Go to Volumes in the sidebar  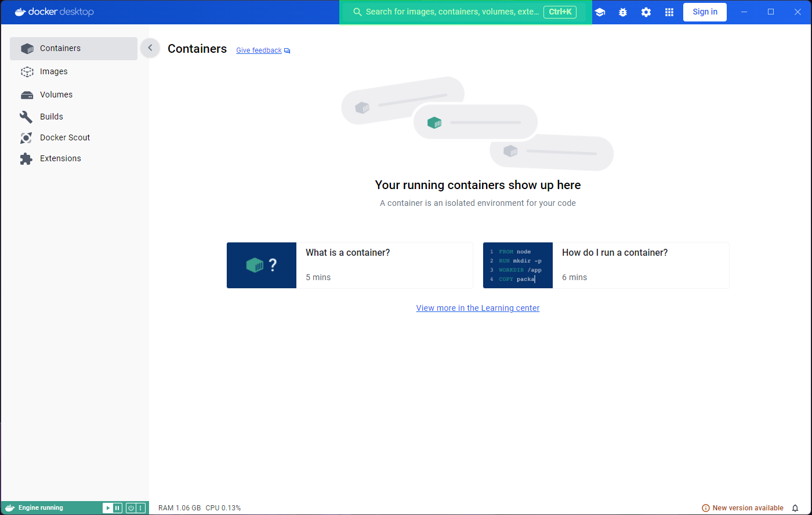pos(74,95)
